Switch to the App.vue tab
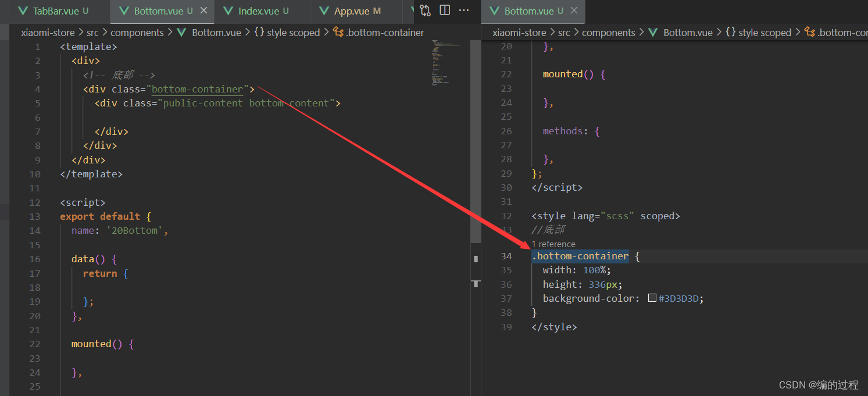 pyautogui.click(x=356, y=11)
